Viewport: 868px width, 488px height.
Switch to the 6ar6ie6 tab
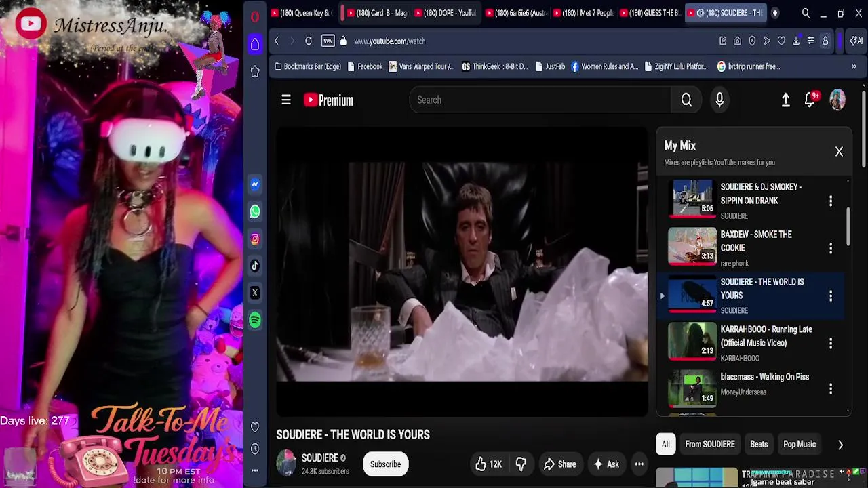tap(516, 13)
